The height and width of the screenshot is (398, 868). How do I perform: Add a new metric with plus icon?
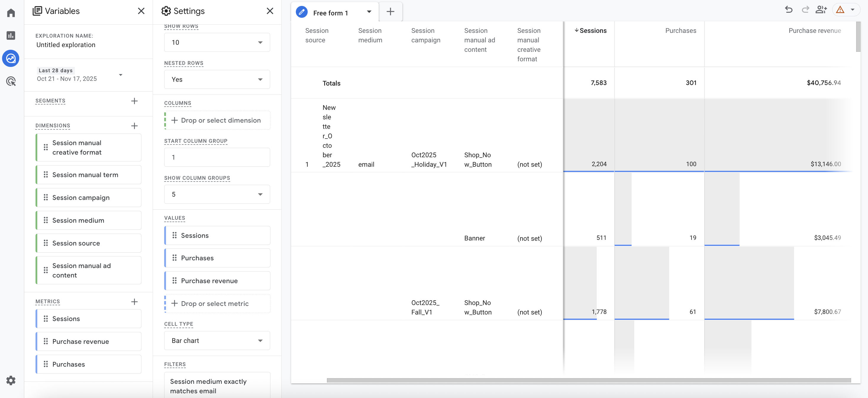134,301
